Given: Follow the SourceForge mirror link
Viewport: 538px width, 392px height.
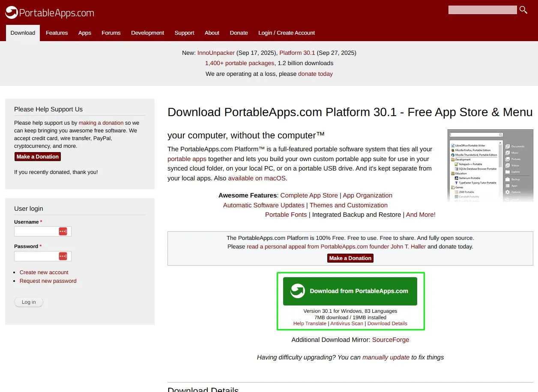Looking at the screenshot, I should pos(391,340).
